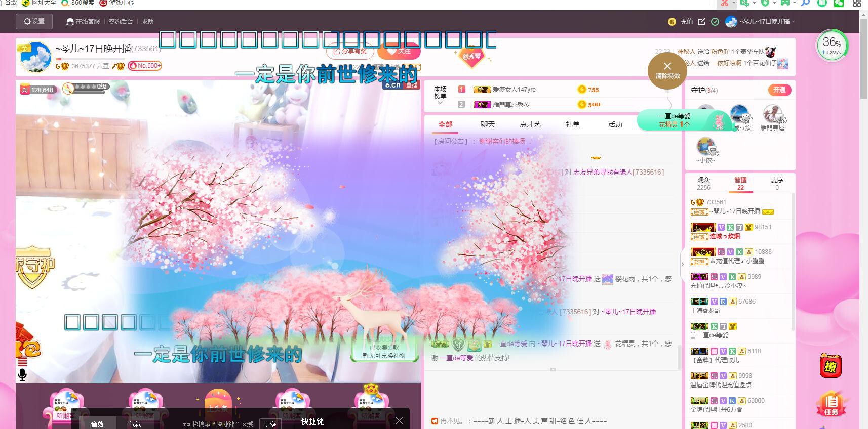Click the guardian avatar labeled 欢

point(739,115)
